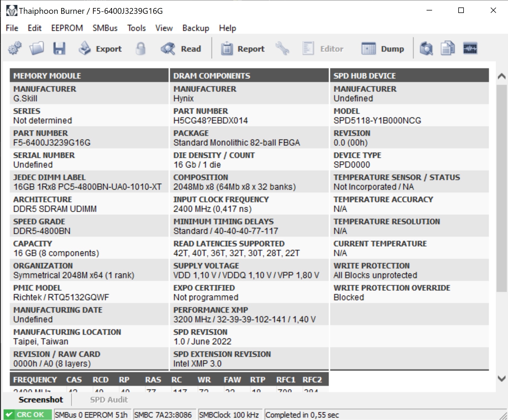Click the magnifier search icon at right
508x420 pixels.
(x=426, y=49)
